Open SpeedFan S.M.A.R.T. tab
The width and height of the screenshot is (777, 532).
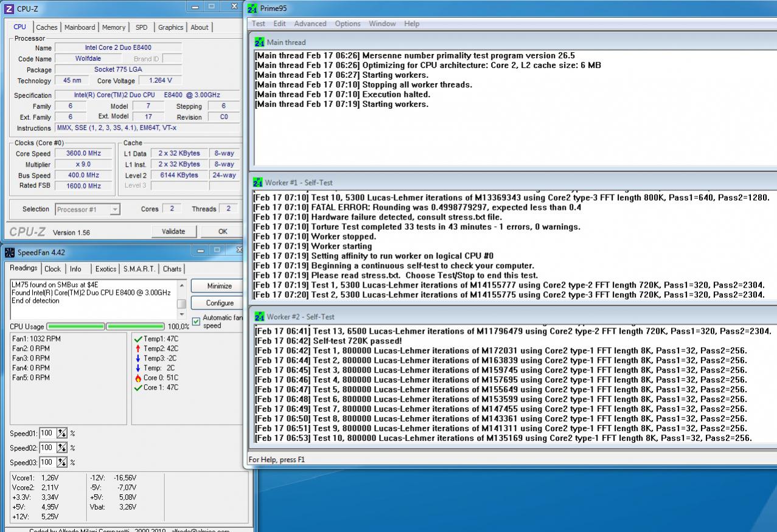pyautogui.click(x=139, y=269)
